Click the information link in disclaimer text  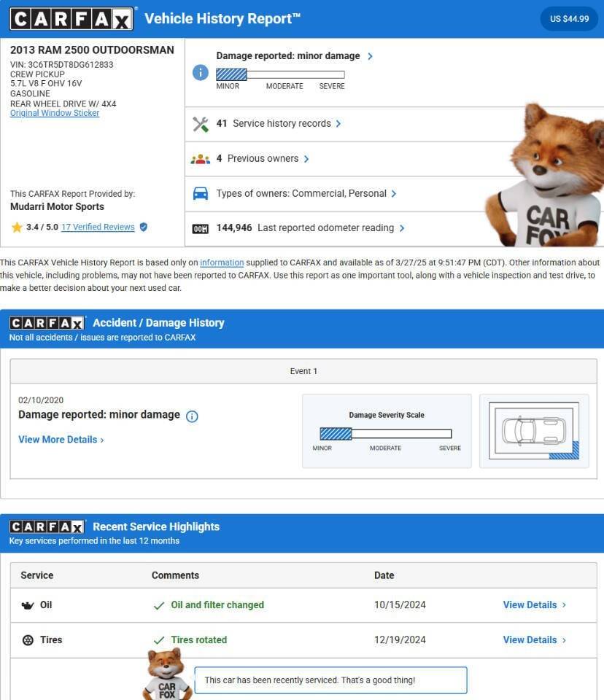[x=222, y=262]
